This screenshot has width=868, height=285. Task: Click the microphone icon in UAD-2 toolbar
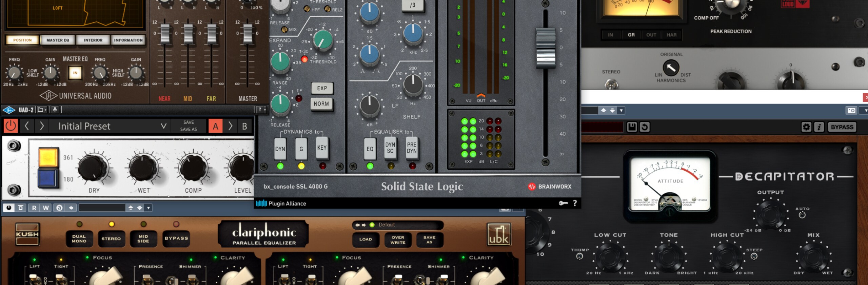[x=55, y=110]
